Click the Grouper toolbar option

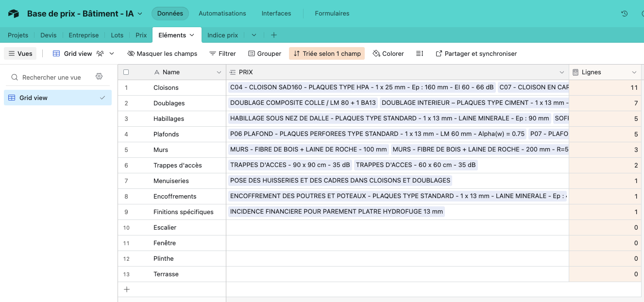click(x=265, y=53)
